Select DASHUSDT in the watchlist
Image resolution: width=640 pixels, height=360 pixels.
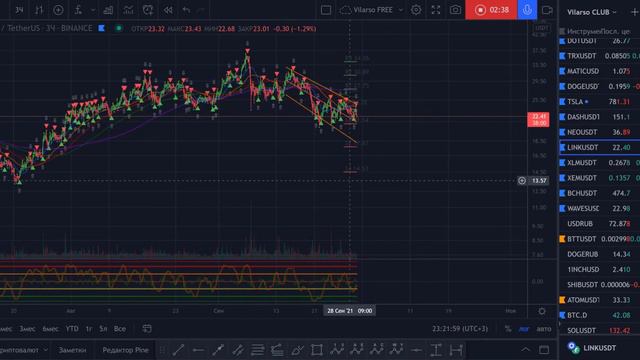pyautogui.click(x=599, y=117)
